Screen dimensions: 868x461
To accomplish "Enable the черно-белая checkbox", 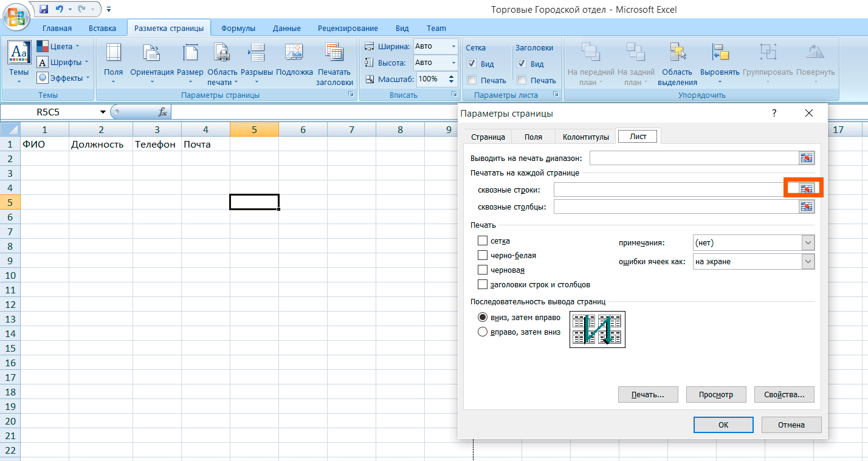I will point(483,256).
